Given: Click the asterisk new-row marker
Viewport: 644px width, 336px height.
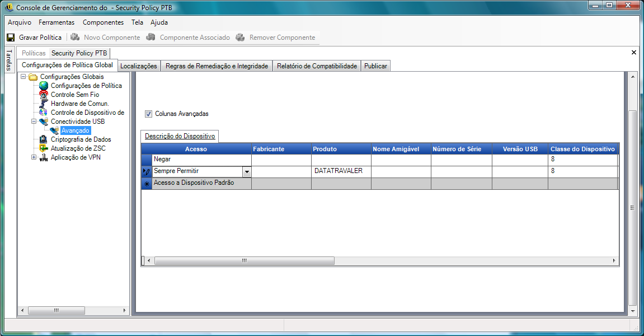Looking at the screenshot, I should (147, 184).
